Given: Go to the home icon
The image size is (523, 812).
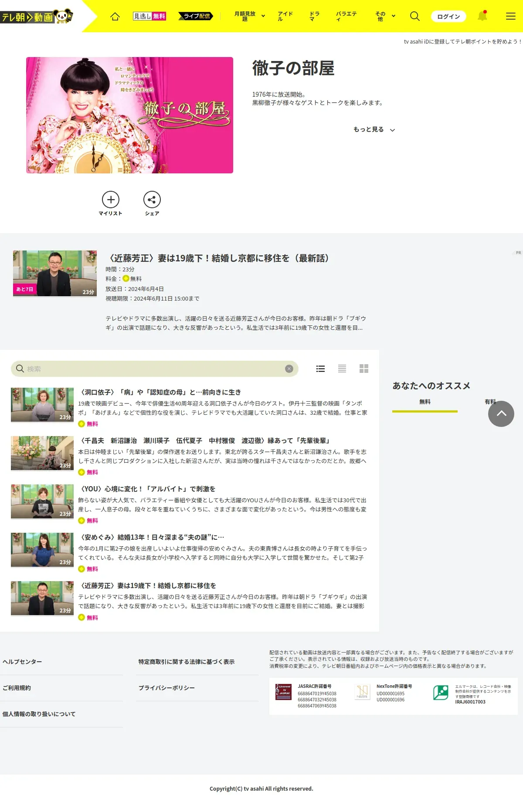Looking at the screenshot, I should [115, 17].
